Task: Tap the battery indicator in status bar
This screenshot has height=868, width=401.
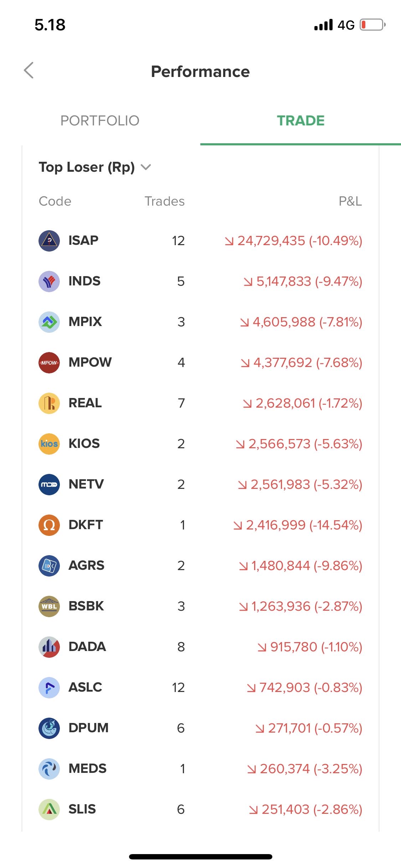Action: pos(372,25)
